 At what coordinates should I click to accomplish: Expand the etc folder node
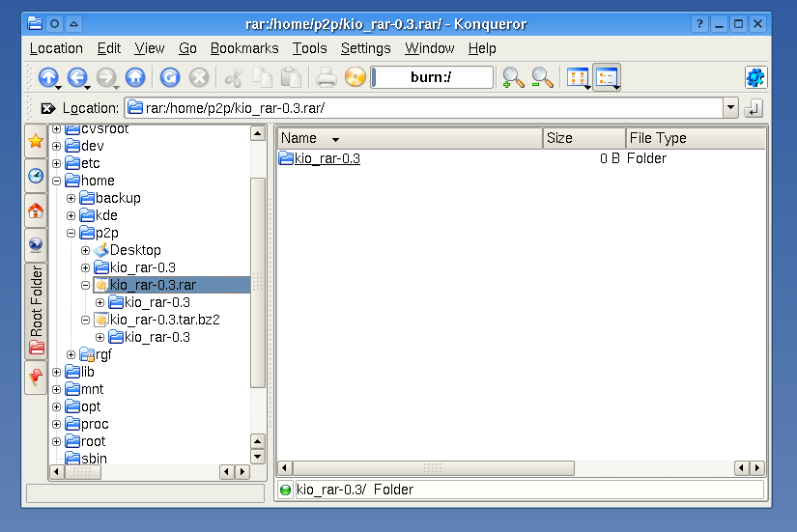pos(56,163)
